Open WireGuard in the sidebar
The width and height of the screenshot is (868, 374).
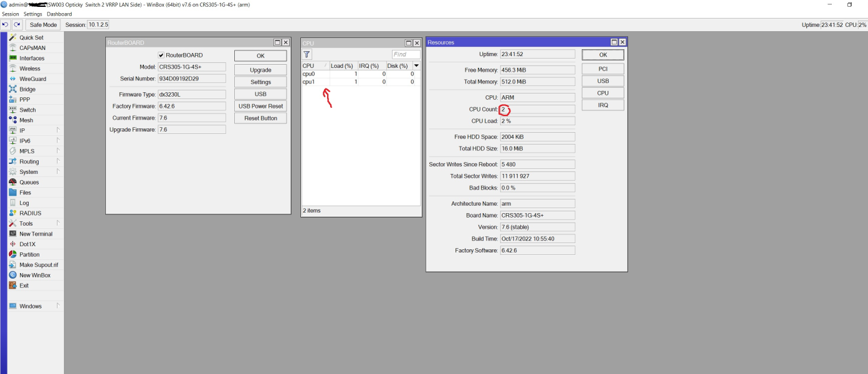pos(32,79)
